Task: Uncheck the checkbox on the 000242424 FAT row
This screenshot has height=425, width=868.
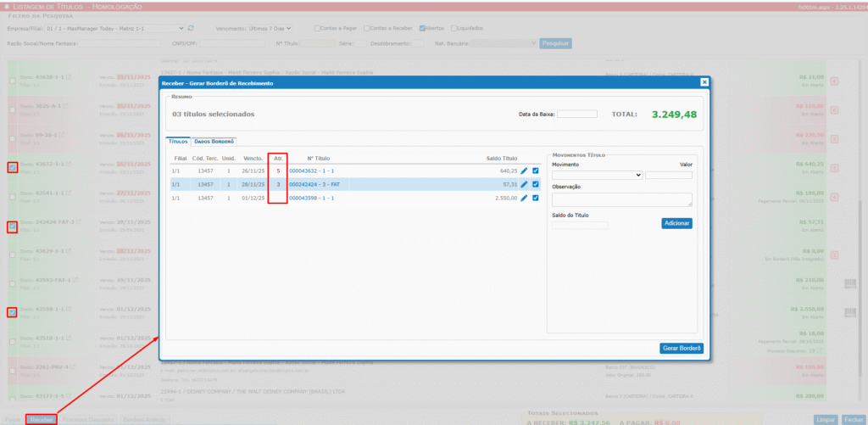Action: 536,184
